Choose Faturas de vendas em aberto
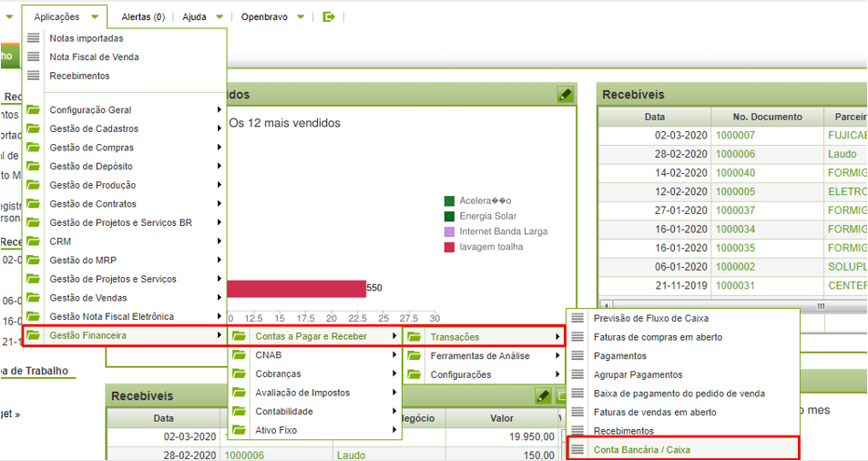The width and height of the screenshot is (868, 461). point(654,412)
